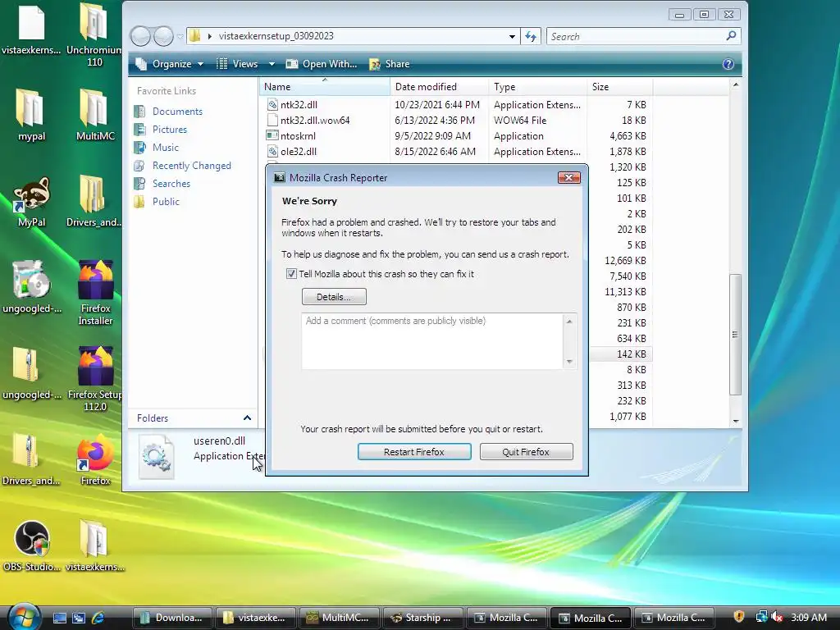Image resolution: width=840 pixels, height=630 pixels.
Task: Switch to Downloa... taskbar window
Action: tap(172, 618)
